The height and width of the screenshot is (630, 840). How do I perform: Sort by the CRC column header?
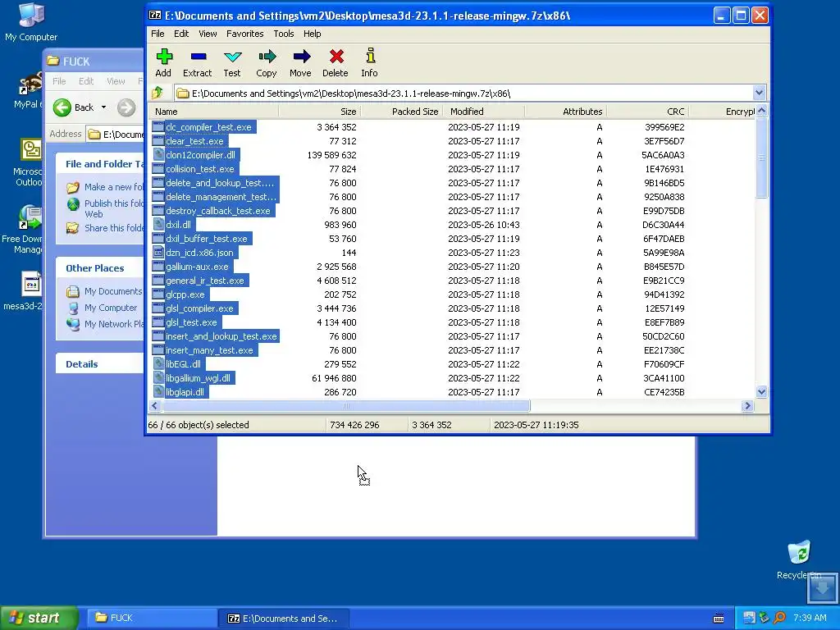[647, 112]
